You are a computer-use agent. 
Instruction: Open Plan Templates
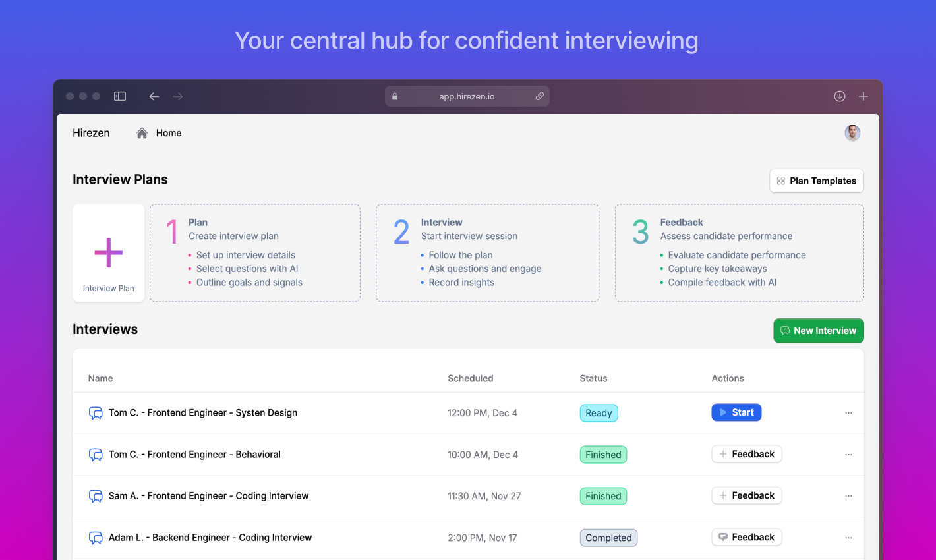point(817,181)
